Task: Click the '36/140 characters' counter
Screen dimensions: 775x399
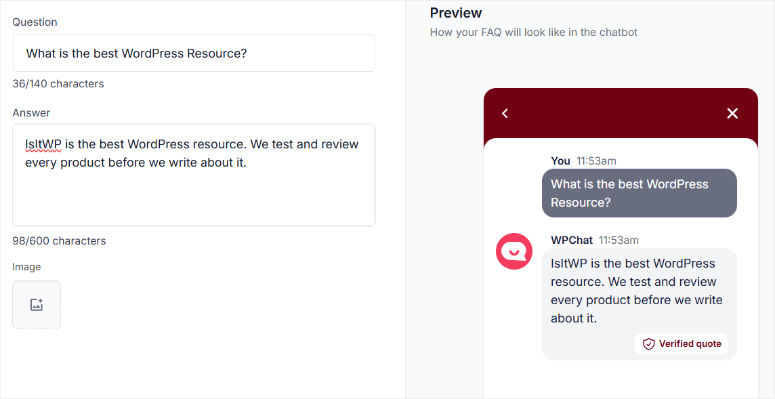Action: (x=58, y=84)
